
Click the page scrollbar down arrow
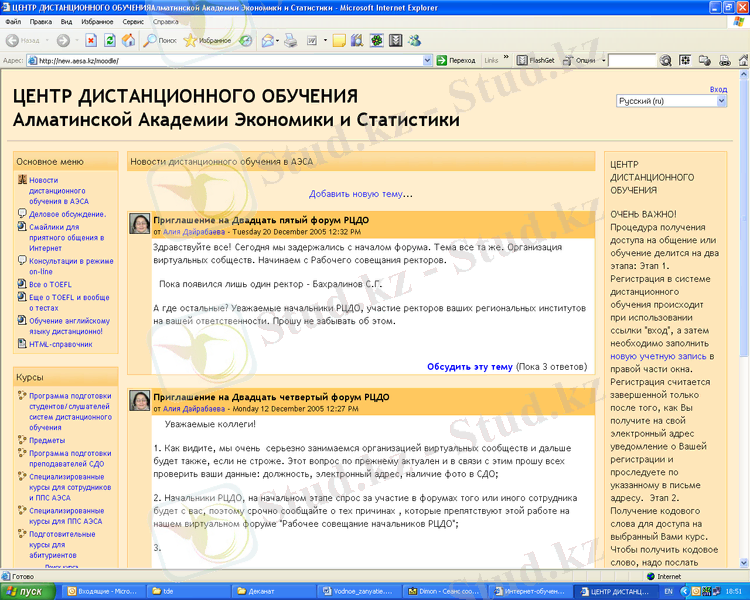[x=744, y=563]
